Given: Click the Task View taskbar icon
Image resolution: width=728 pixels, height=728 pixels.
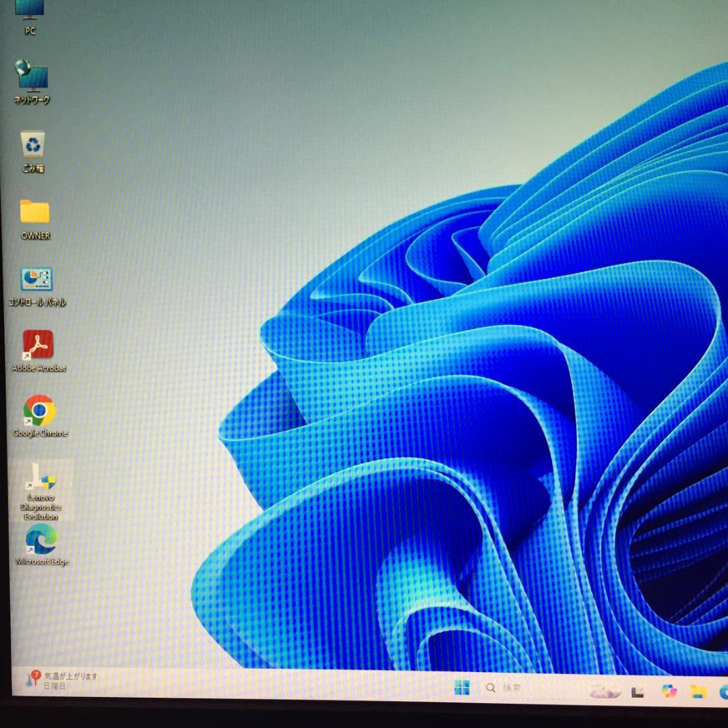Looking at the screenshot, I should click(x=637, y=692).
